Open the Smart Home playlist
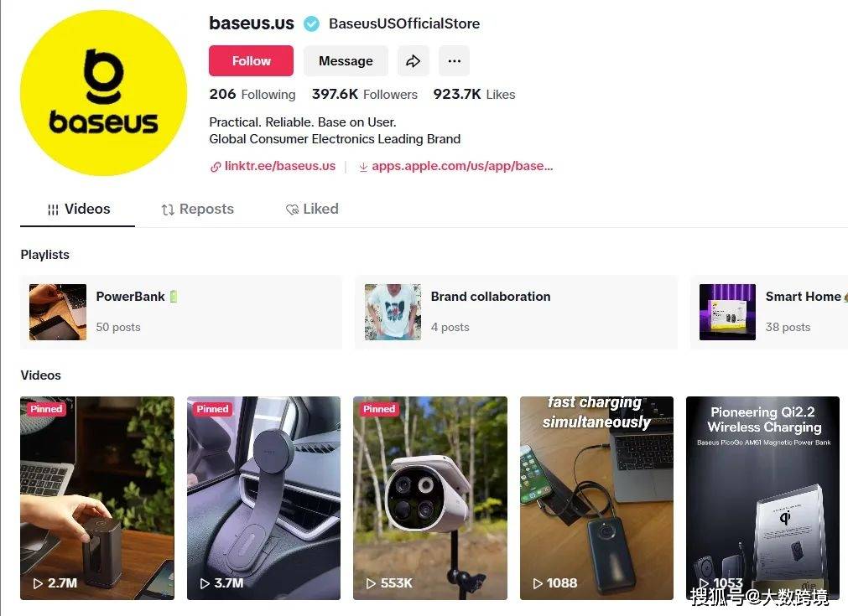 point(769,313)
